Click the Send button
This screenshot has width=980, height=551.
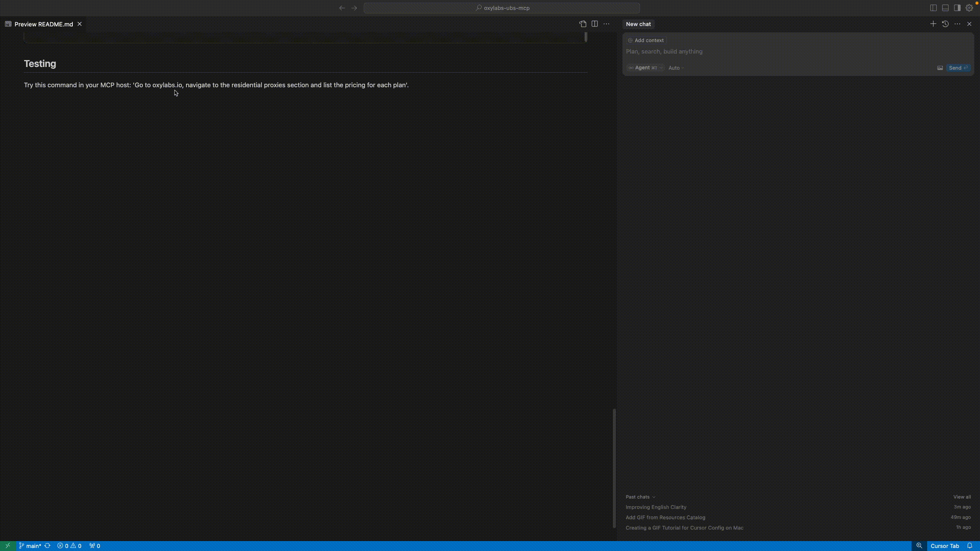[958, 68]
